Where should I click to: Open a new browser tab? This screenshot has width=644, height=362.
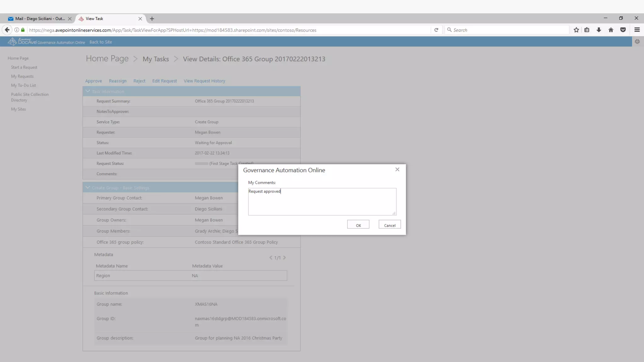152,19
